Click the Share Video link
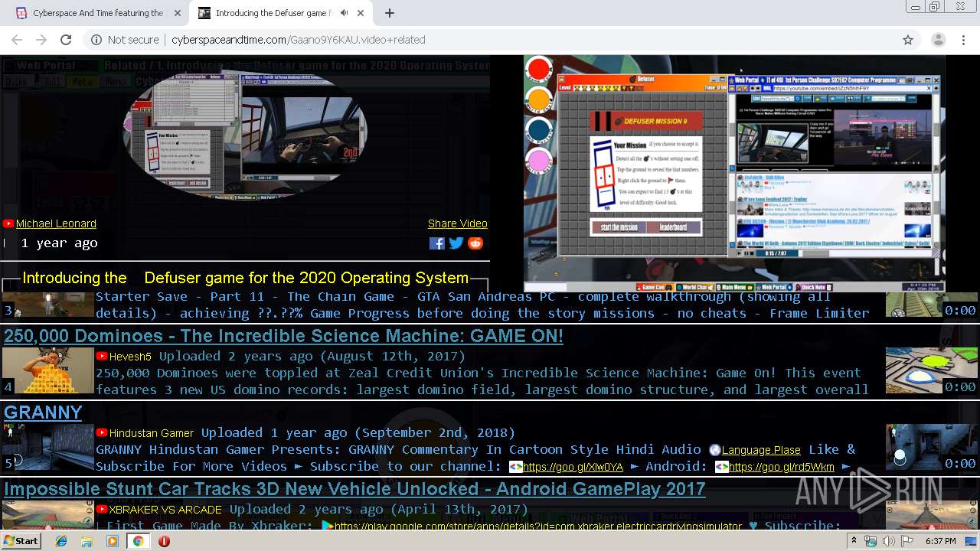 click(x=458, y=223)
